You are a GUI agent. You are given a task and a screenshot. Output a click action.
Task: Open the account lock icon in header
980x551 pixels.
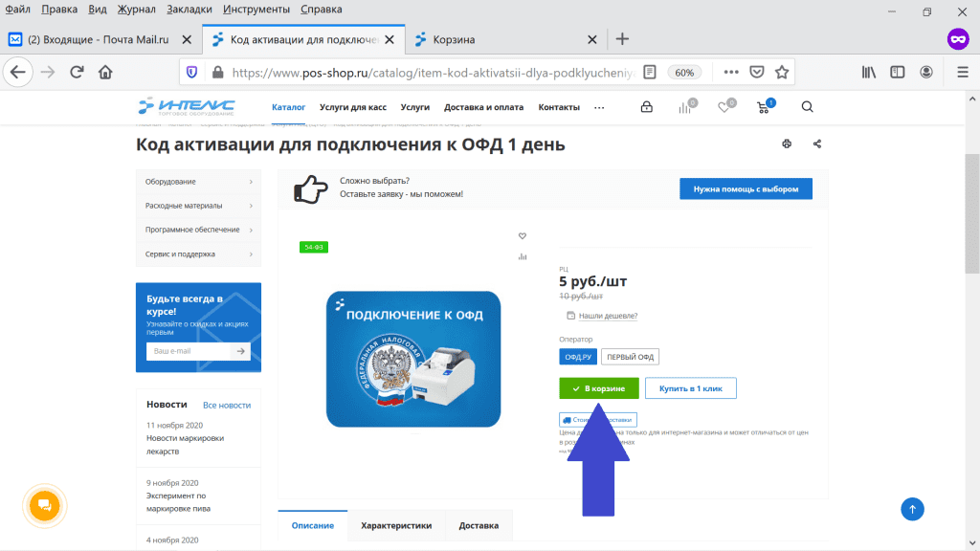(647, 107)
